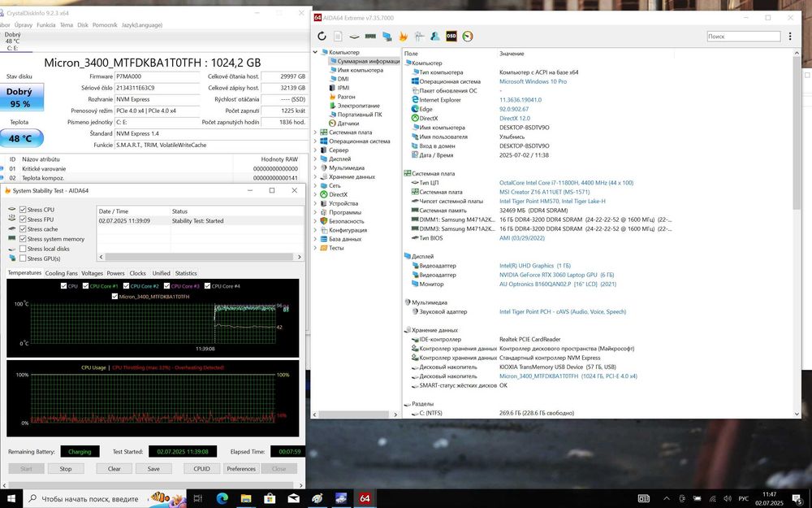Select Датчики item in AIDA64 tree

[x=348, y=124]
